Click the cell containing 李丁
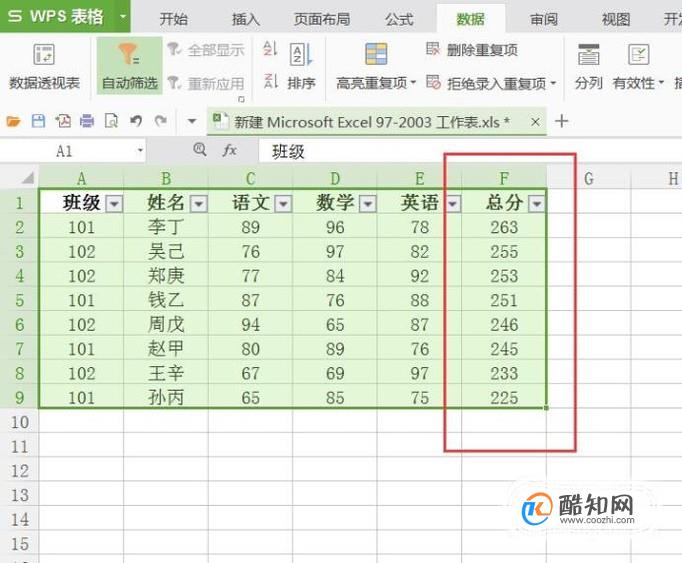Viewport: 682px width, 563px height. coord(166,227)
